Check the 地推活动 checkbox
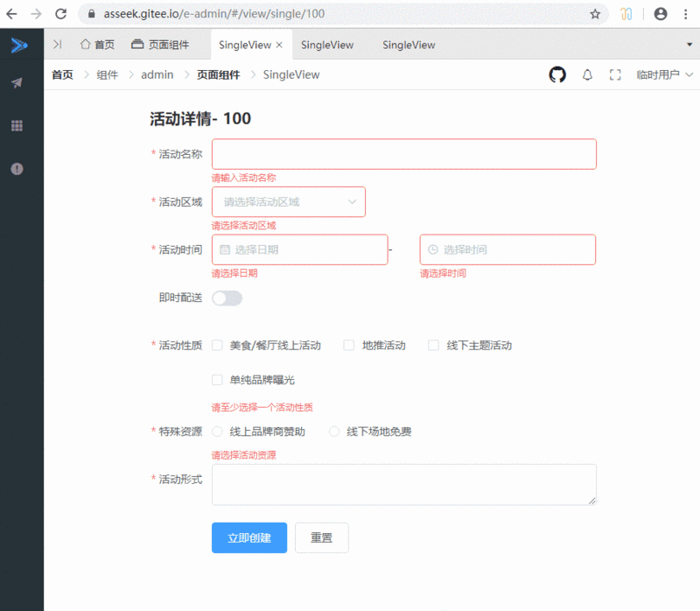Image resolution: width=700 pixels, height=611 pixels. (348, 345)
